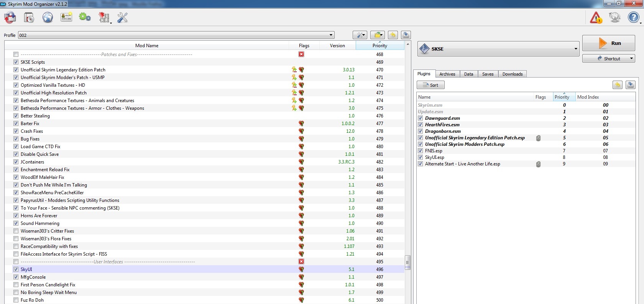Uncheck the FNIS.esp plugin
The image size is (644, 304).
click(421, 151)
